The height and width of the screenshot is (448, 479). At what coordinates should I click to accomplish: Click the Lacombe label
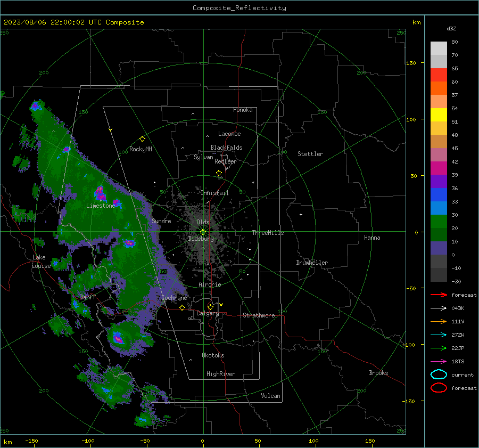click(x=229, y=134)
